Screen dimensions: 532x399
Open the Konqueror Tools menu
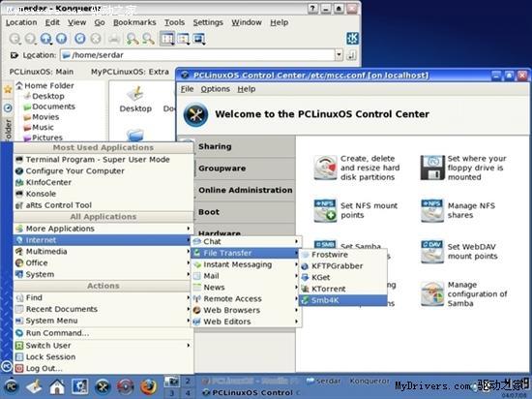click(x=174, y=22)
